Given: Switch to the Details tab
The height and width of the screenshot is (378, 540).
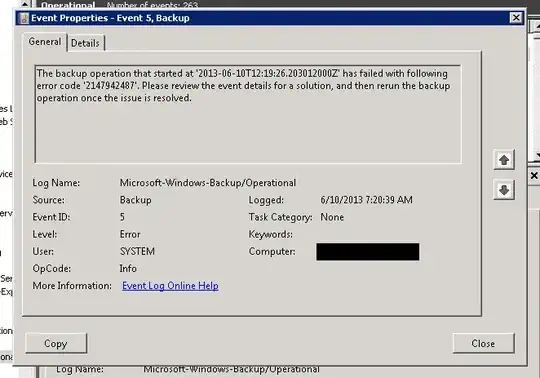Looking at the screenshot, I should tap(85, 43).
